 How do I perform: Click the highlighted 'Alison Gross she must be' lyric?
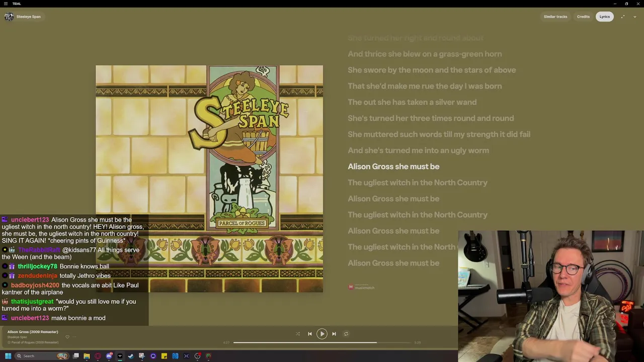coord(393,166)
